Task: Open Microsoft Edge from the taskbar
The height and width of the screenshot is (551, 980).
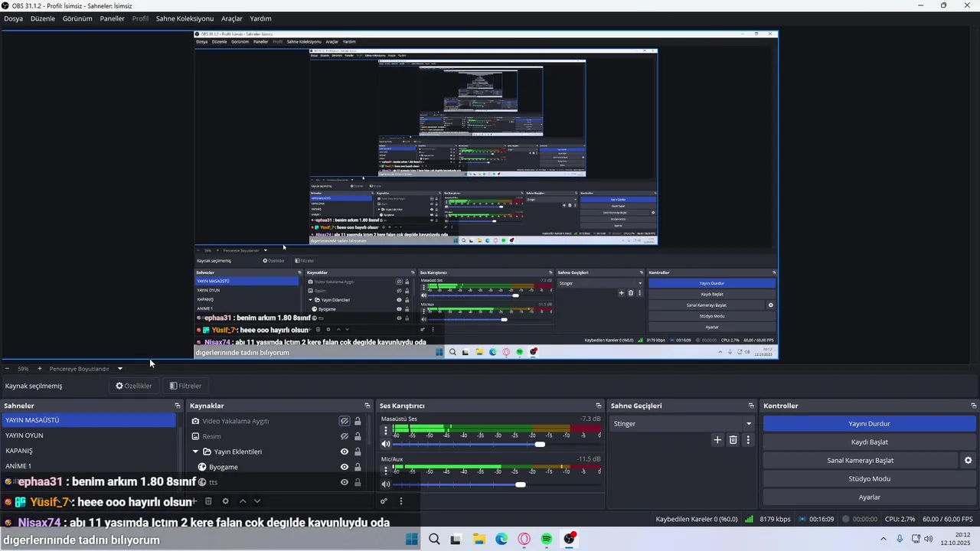Action: coord(501,539)
